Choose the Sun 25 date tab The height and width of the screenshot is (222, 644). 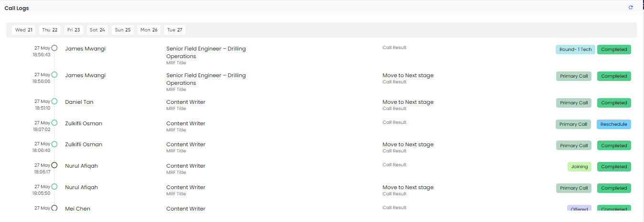click(x=123, y=30)
